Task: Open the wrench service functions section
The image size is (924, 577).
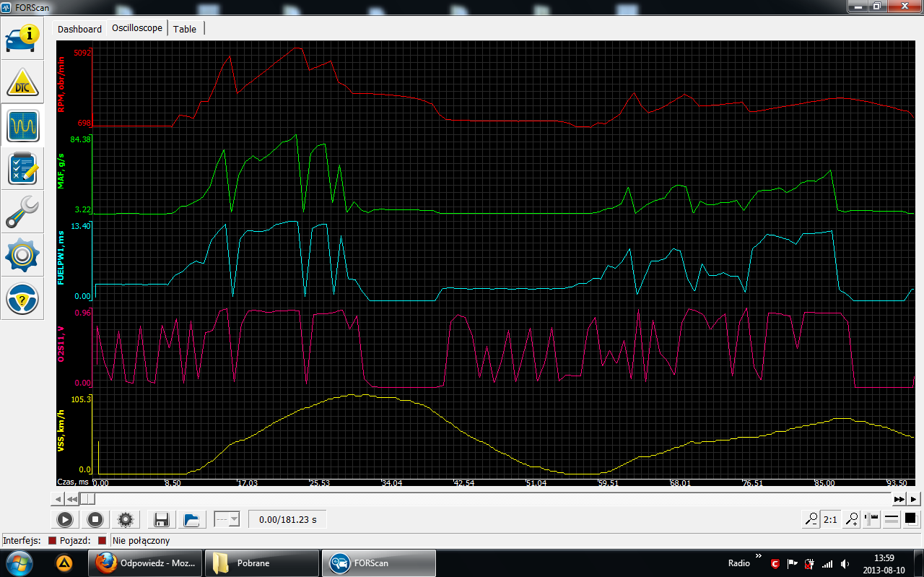Action: 22,212
